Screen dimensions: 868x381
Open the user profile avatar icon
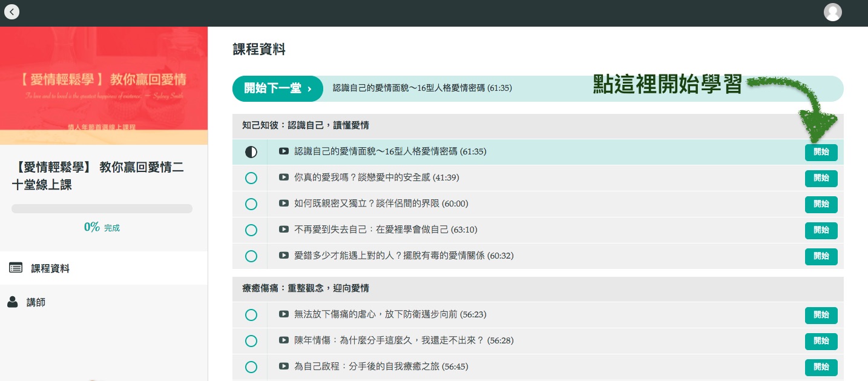[833, 12]
